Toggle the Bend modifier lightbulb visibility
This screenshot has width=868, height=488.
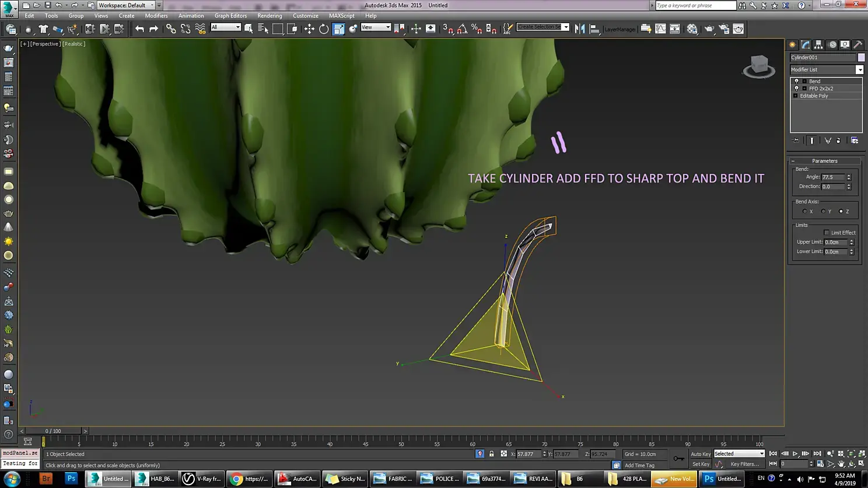(x=796, y=81)
